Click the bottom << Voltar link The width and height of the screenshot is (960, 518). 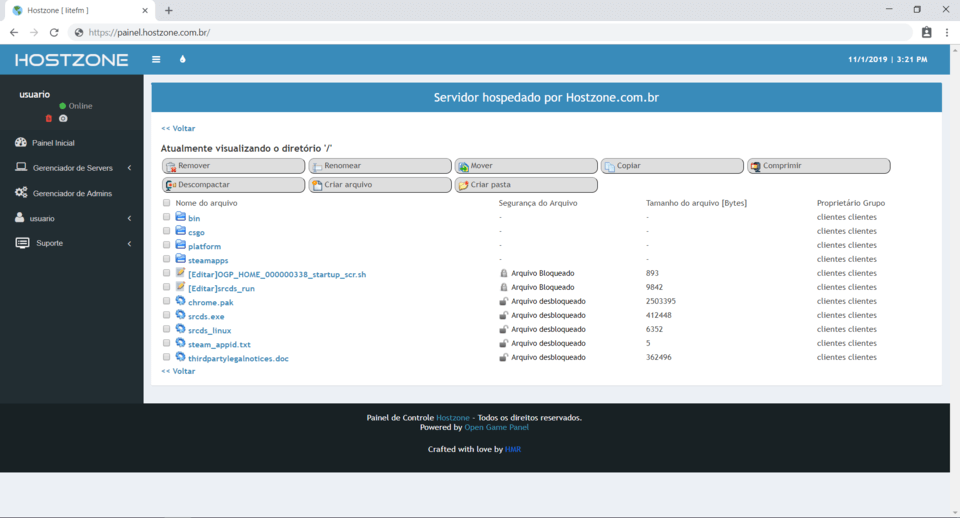178,371
